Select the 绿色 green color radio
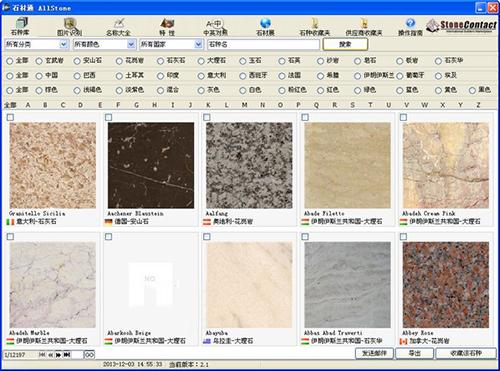500x371 pixels. (358, 90)
